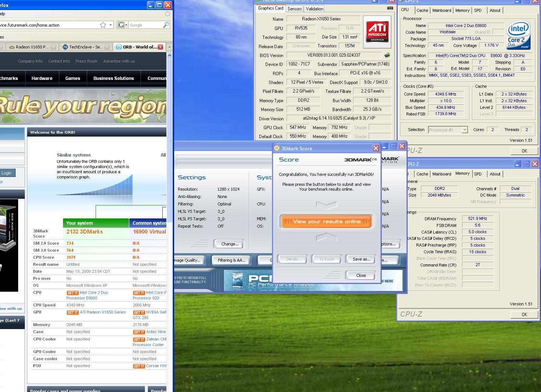
Task: Click GET IT beside Intel Core 2 Duo
Action: tap(72, 293)
